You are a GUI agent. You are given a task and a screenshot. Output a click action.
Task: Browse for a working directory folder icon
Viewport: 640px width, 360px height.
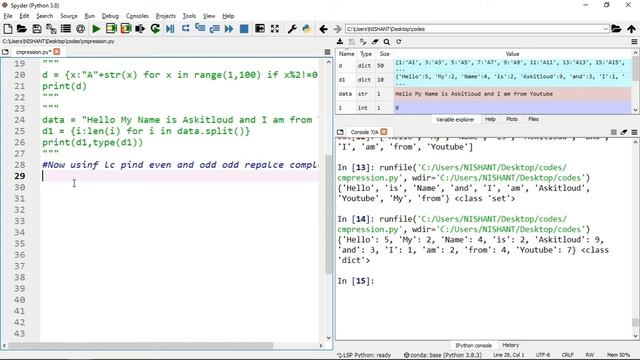coord(616,29)
